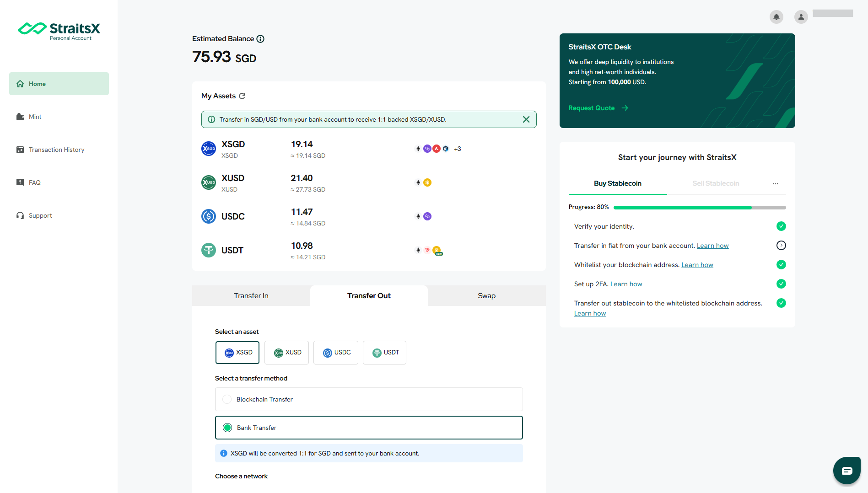Select the Sell Stablecoin tab
This screenshot has width=868, height=493.
point(716,183)
